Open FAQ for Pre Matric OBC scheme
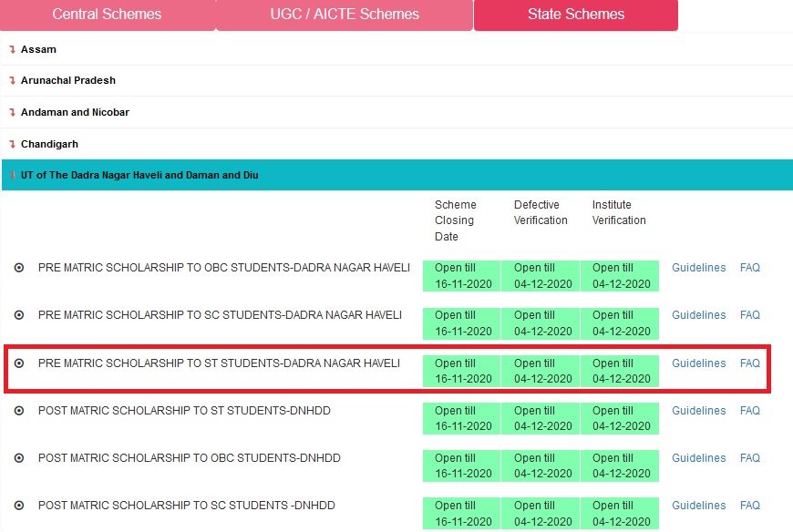Screen dimensions: 793x532 750,268
